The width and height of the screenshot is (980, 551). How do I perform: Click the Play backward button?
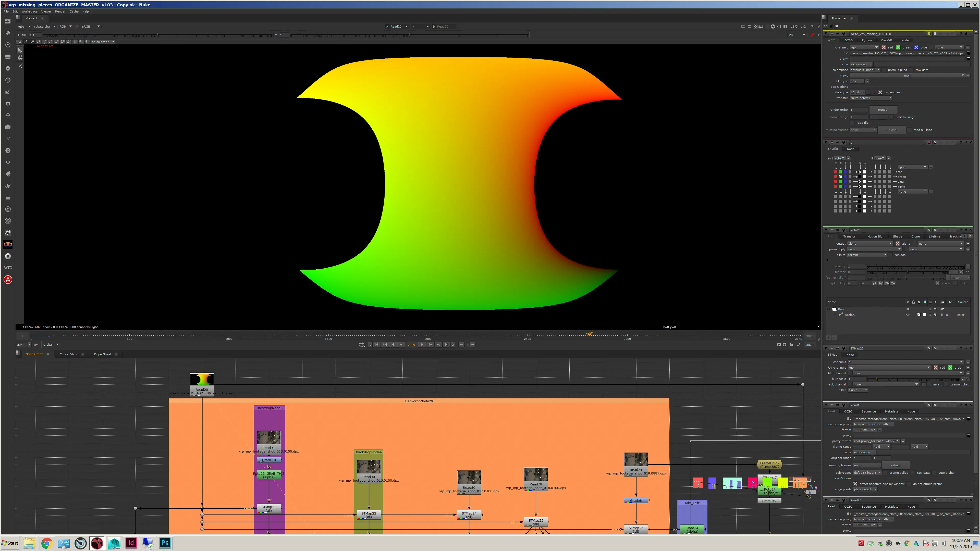[x=401, y=345]
